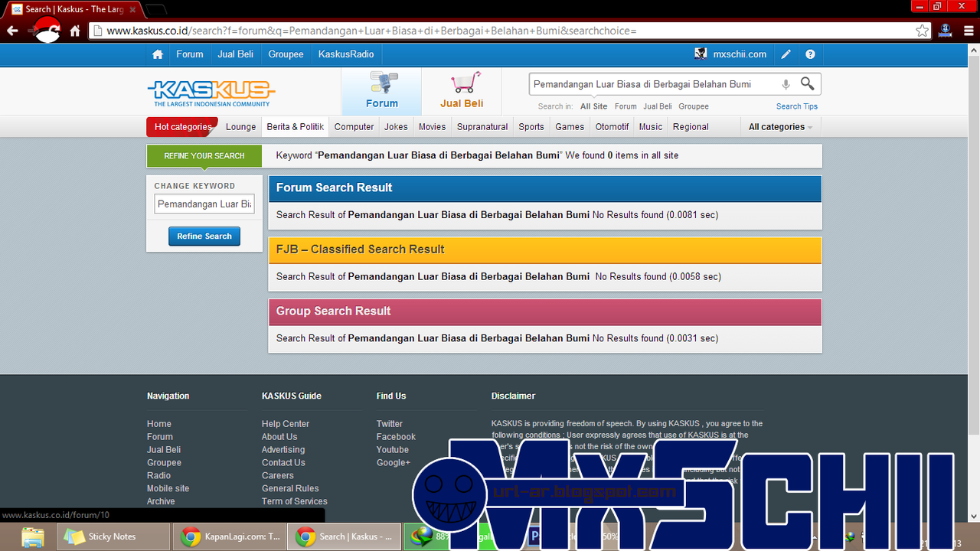Click Home in footer Navigation

[159, 424]
